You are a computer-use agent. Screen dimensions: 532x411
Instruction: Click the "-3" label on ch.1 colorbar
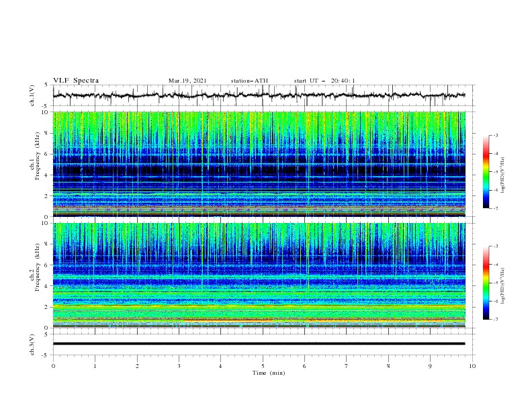(x=496, y=135)
